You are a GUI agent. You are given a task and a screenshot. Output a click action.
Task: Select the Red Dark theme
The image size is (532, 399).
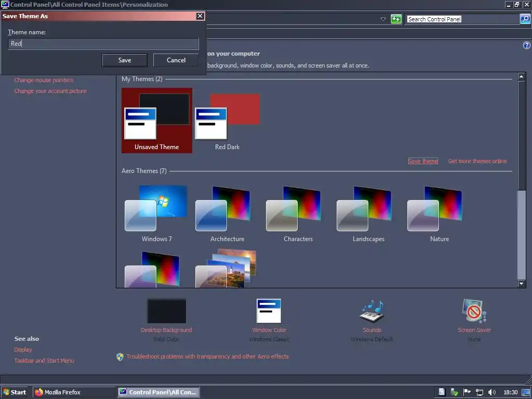click(x=228, y=121)
